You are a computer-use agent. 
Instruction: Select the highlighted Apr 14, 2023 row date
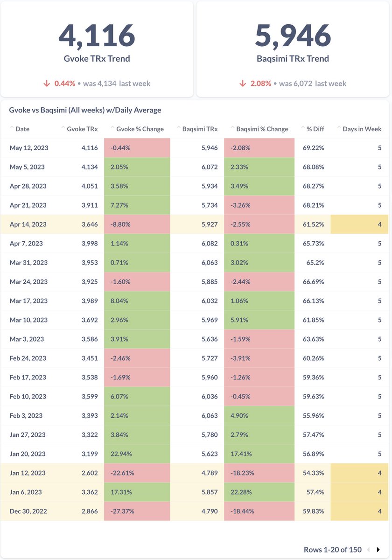pyautogui.click(x=28, y=224)
